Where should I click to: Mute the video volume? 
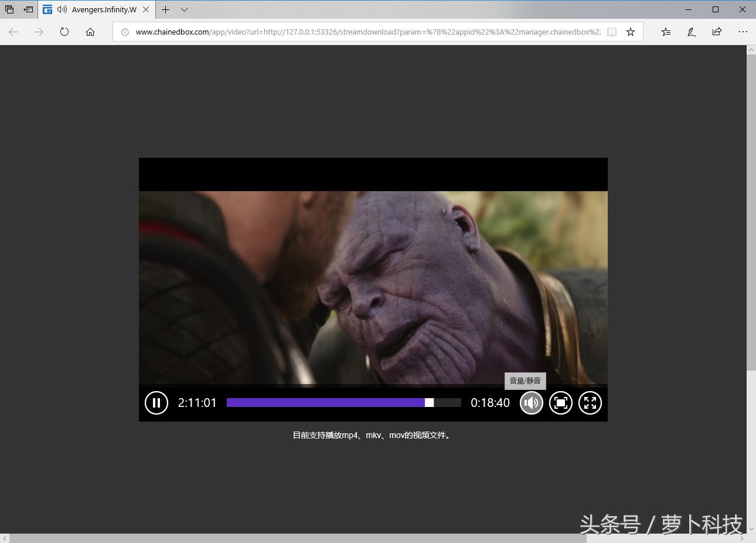[532, 403]
